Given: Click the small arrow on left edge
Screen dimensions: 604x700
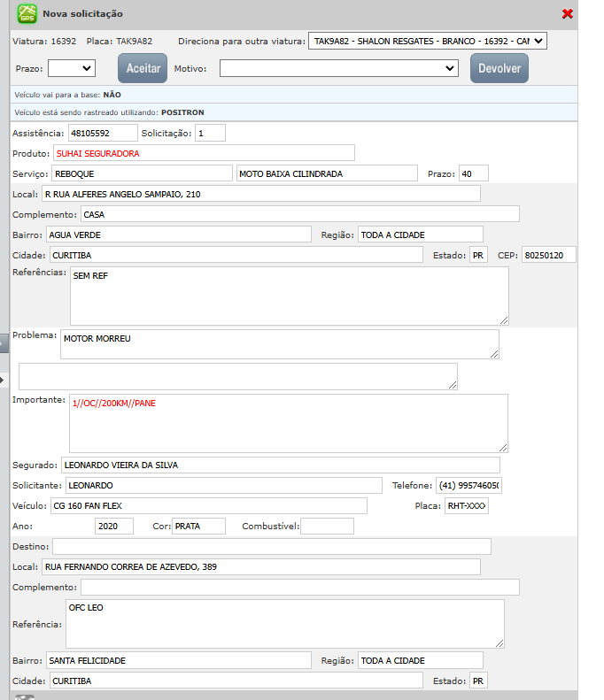Looking at the screenshot, I should pos(3,379).
